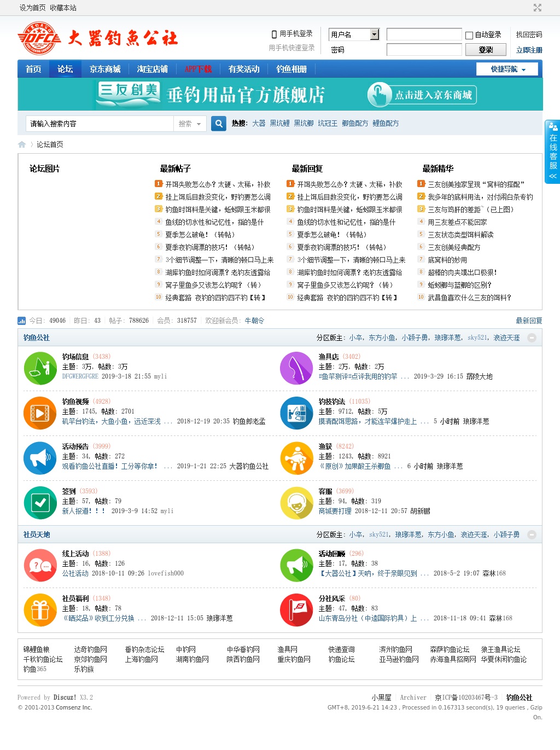Click 设为首页 link
The width and height of the screenshot is (560, 750).
pyautogui.click(x=33, y=8)
